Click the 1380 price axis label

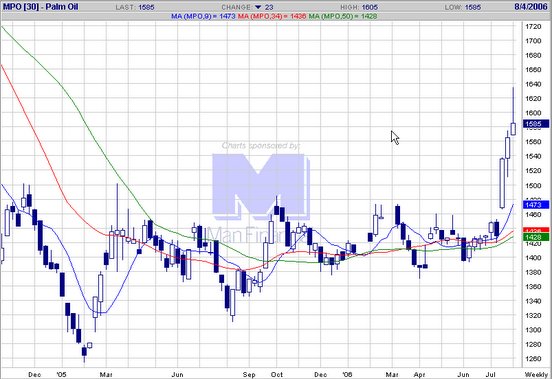[x=533, y=272]
